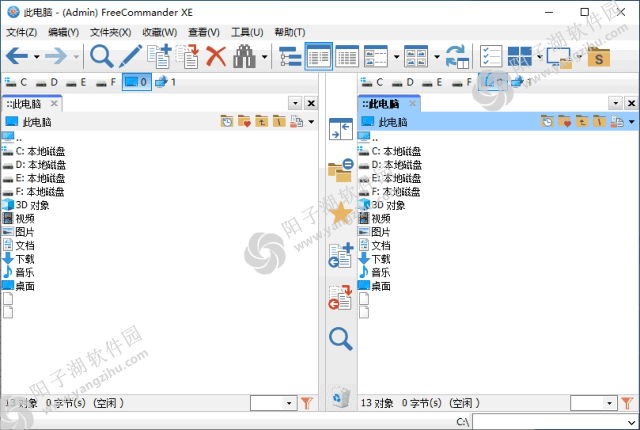This screenshot has height=430, width=640.
Task: Open the 查看(V) menu
Action: (204, 32)
